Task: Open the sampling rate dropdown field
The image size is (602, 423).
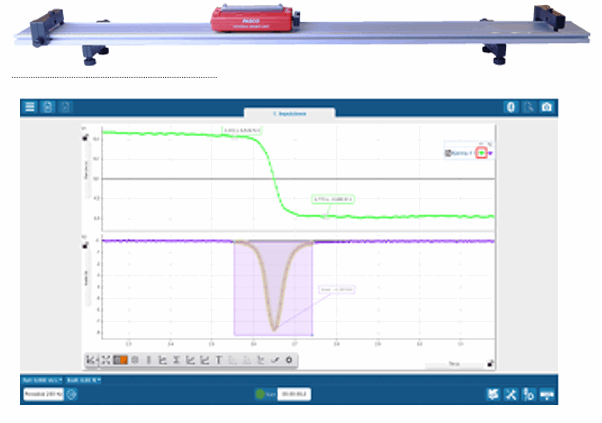Action: pos(44,394)
